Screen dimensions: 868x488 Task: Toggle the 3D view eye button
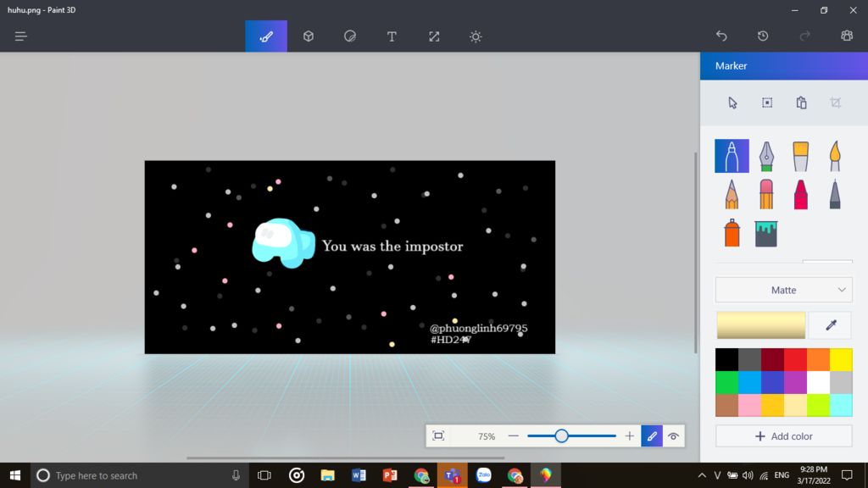tap(674, 436)
